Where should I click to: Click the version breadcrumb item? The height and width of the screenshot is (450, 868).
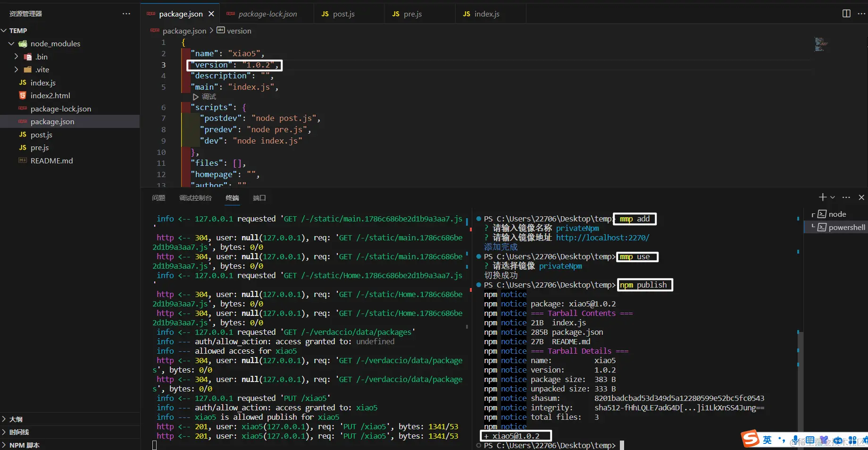click(239, 31)
